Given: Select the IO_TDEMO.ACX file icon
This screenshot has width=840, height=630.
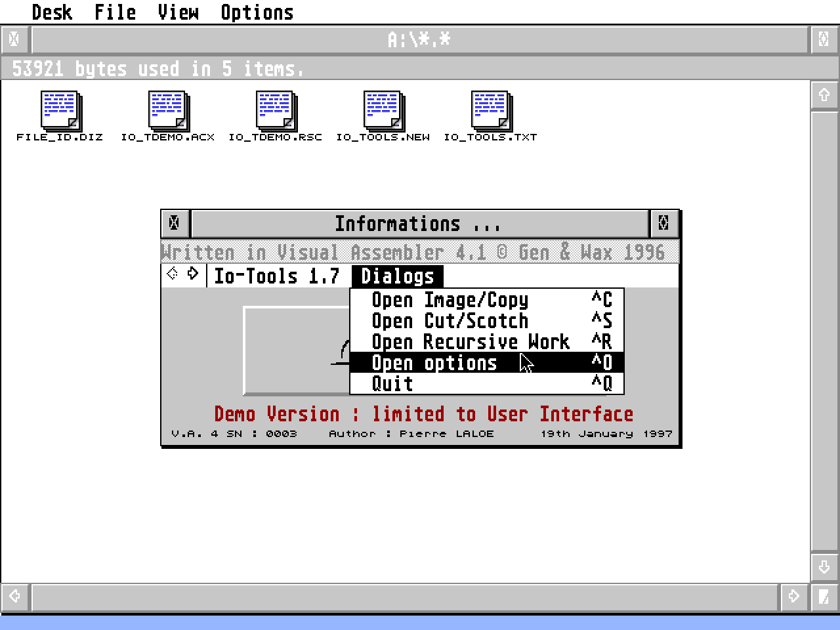Looking at the screenshot, I should [167, 112].
